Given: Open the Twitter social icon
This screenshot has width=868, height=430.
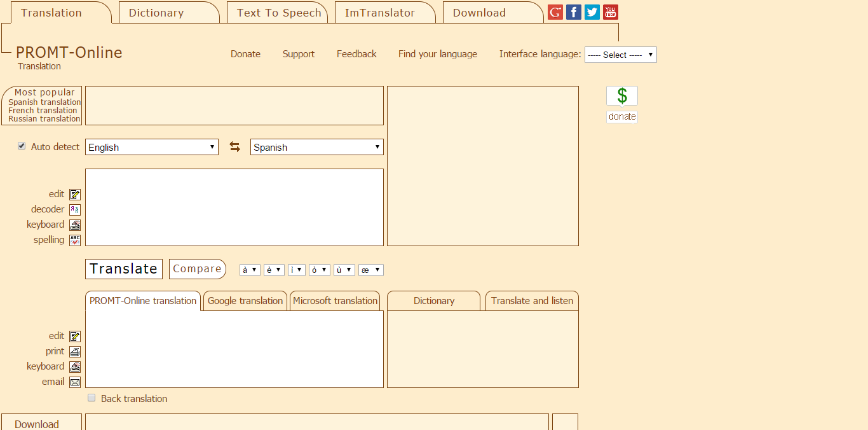Looking at the screenshot, I should point(592,12).
